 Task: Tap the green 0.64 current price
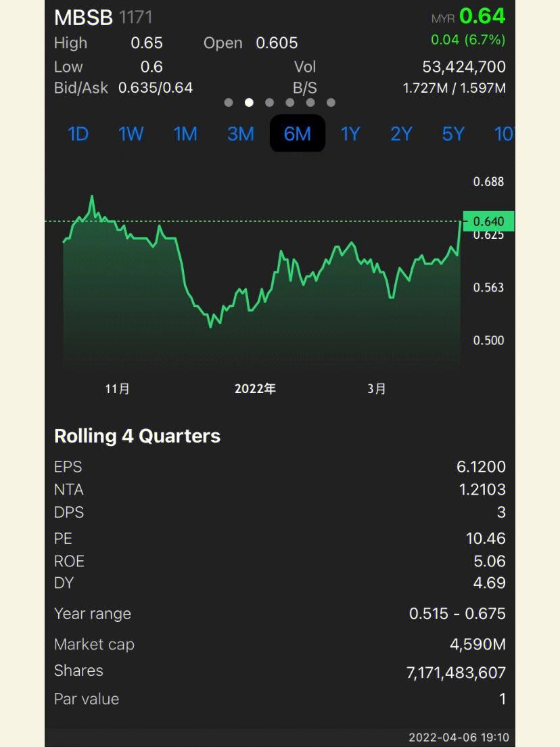pyautogui.click(x=482, y=16)
